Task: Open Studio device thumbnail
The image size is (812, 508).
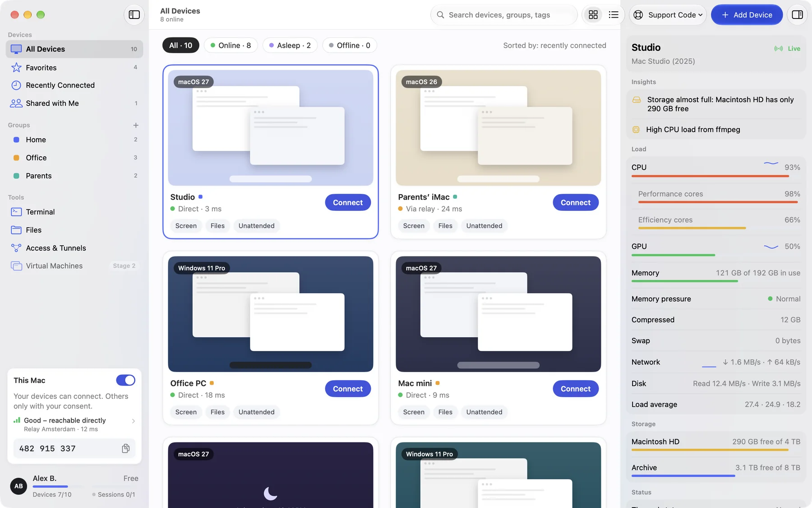Action: tap(271, 128)
